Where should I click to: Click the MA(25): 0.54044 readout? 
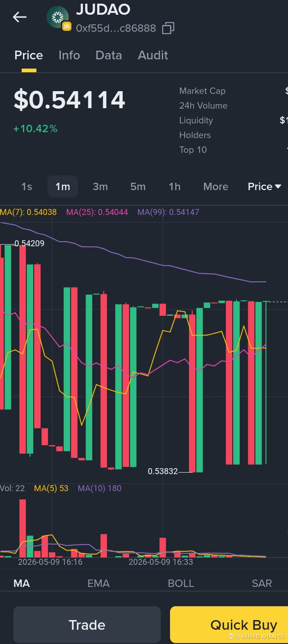click(97, 212)
